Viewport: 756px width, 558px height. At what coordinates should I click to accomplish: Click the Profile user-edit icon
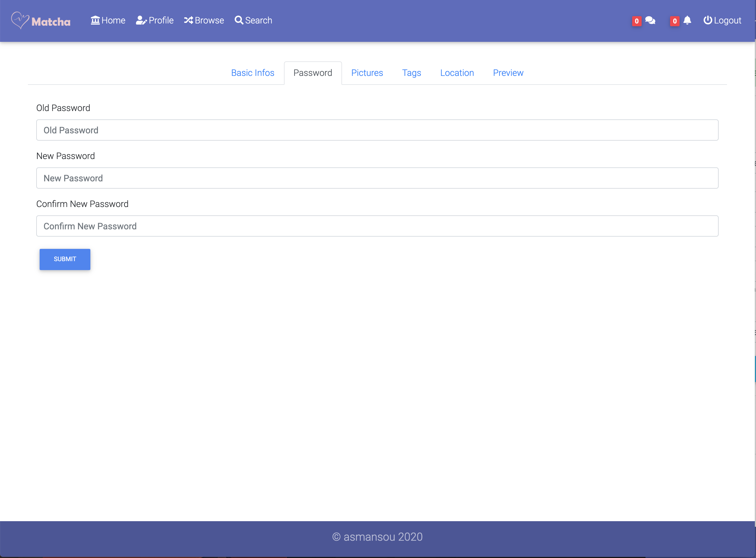[x=141, y=20]
